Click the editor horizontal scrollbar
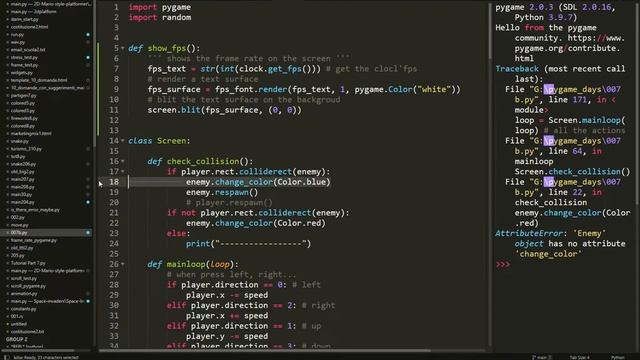The height and width of the screenshot is (360, 640). [264, 350]
